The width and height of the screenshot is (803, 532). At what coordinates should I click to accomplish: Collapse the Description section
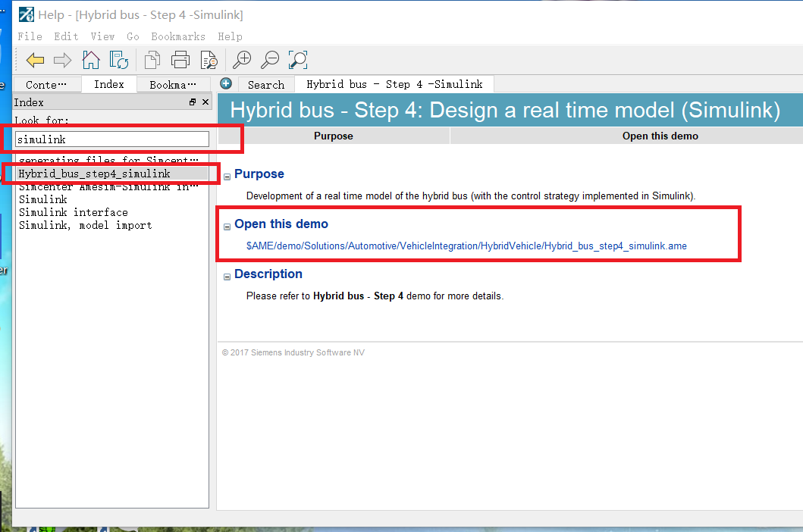227,277
